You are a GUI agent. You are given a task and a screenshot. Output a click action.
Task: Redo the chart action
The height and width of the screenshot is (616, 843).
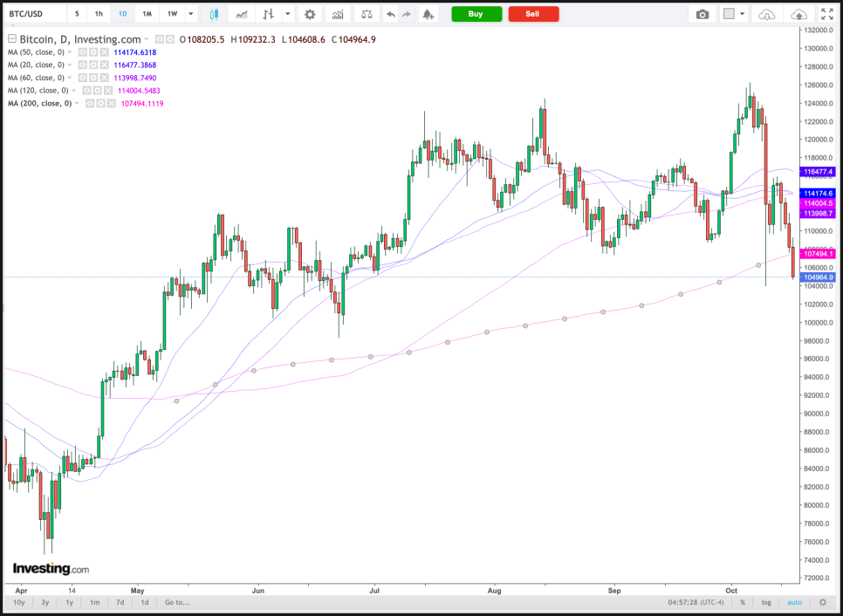point(407,14)
